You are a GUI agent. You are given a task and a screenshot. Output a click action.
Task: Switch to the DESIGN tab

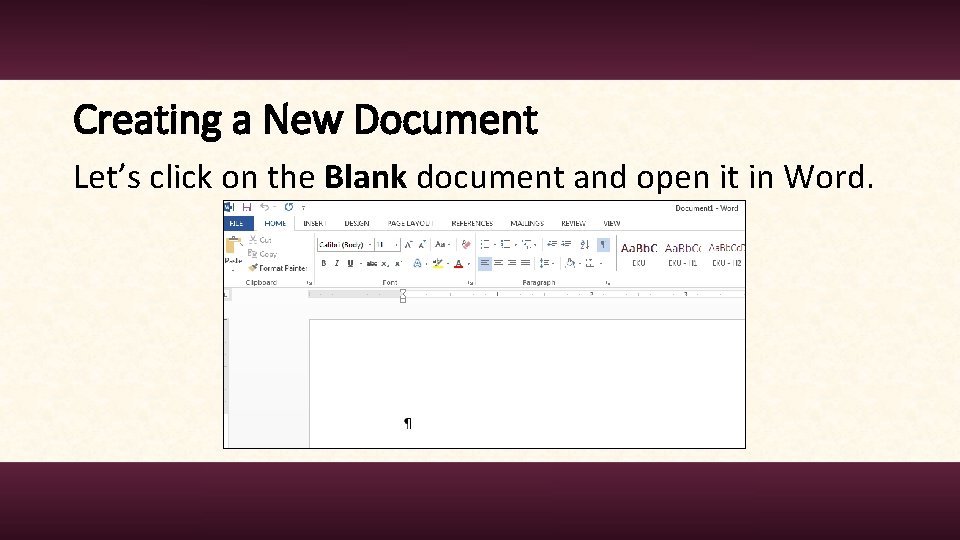pyautogui.click(x=356, y=223)
